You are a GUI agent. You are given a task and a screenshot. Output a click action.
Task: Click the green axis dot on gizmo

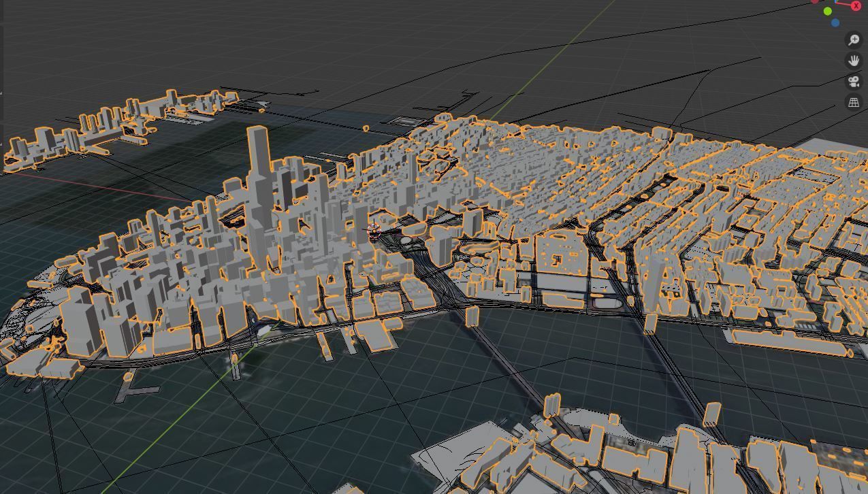828,11
